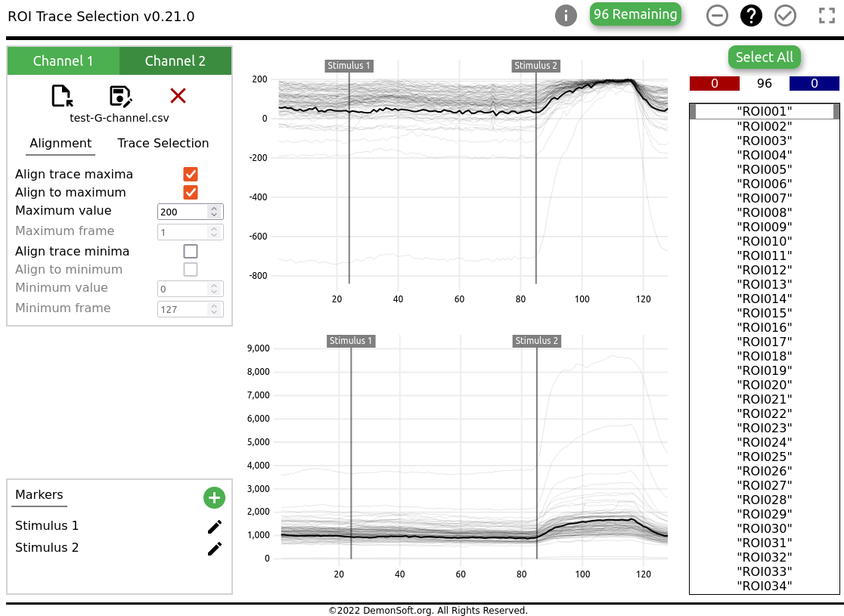
Task: Open the info icon in header
Action: coord(566,15)
